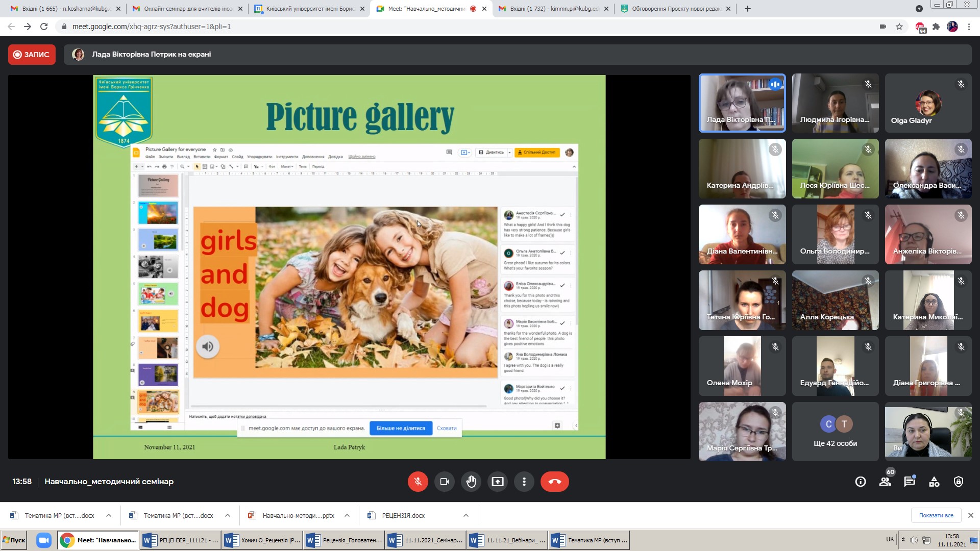This screenshot has height=551, width=980.
Task: Open the more options three-dot menu
Action: pos(524,482)
